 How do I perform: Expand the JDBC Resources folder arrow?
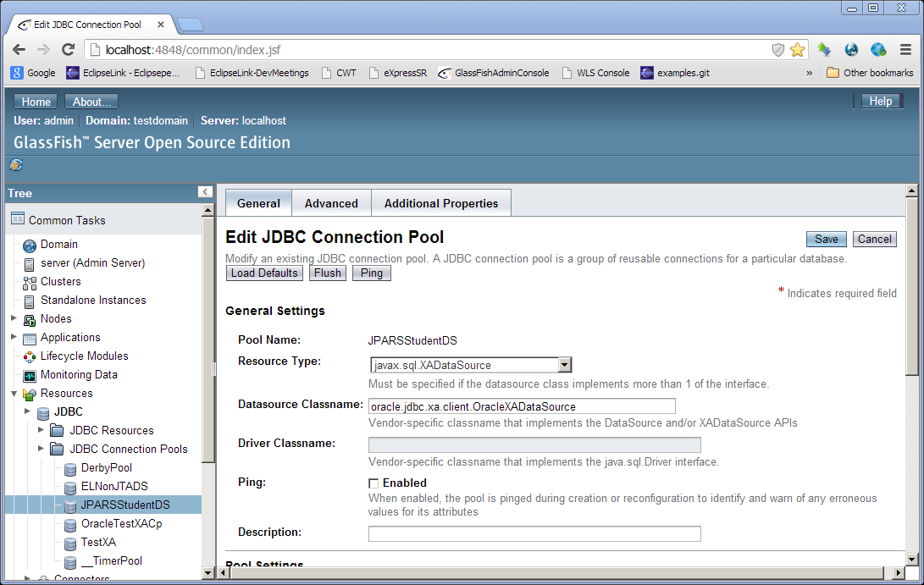41,430
